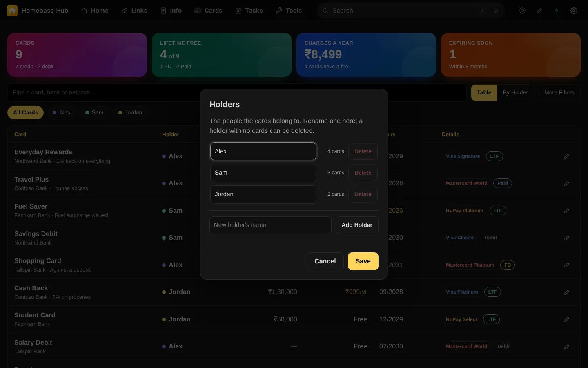The width and height of the screenshot is (588, 368).
Task: Edit the Shopping Card row
Action: pyautogui.click(x=567, y=265)
